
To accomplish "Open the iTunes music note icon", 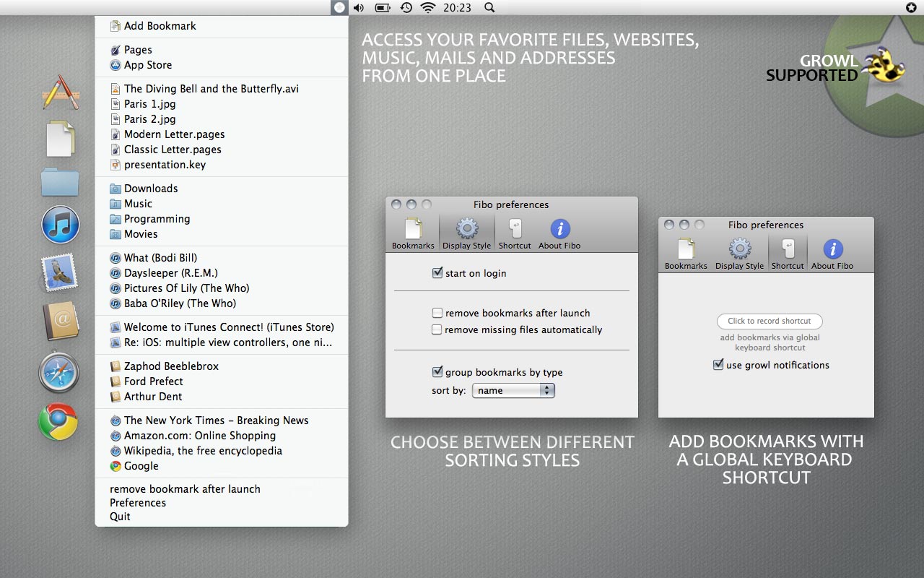I will click(x=60, y=225).
